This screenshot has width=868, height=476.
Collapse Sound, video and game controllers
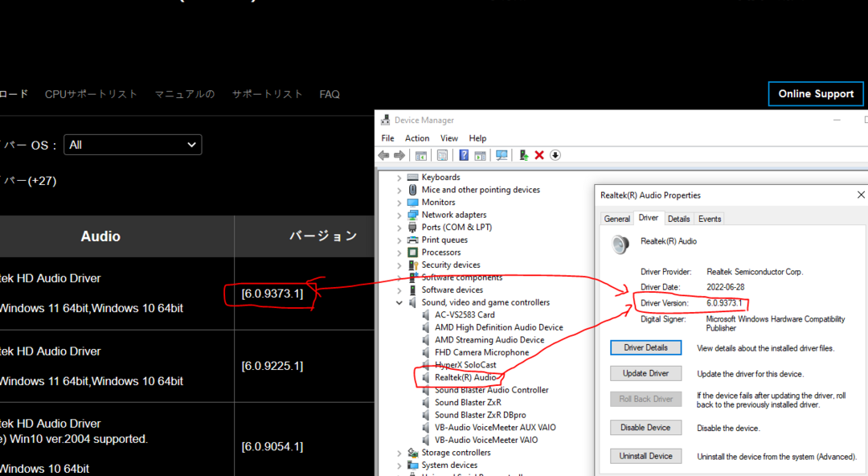(399, 302)
